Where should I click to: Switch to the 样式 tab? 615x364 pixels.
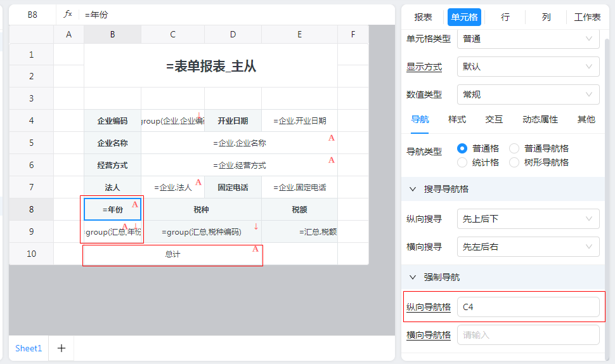(457, 119)
